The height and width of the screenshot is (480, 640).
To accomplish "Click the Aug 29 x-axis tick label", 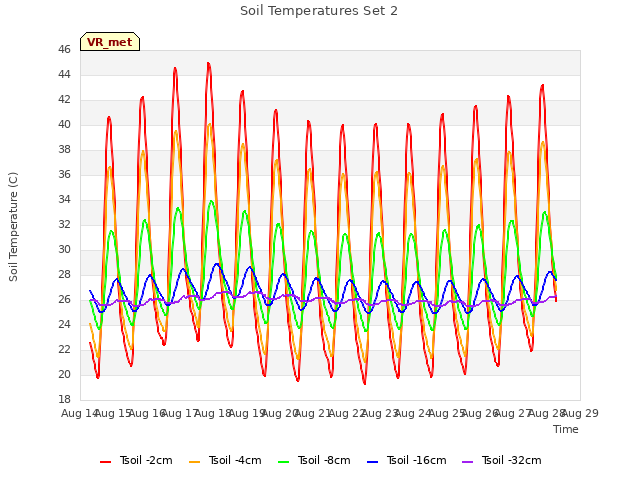I will coord(580,413).
